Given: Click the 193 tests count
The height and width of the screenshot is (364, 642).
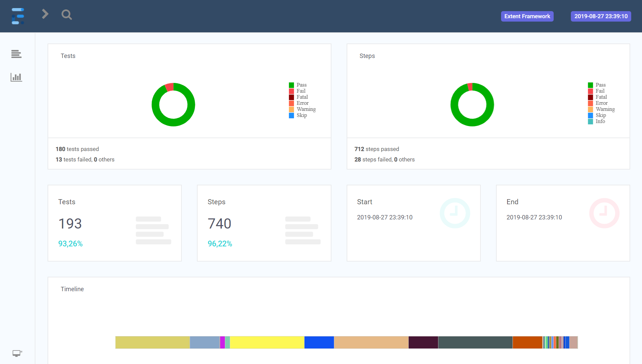Looking at the screenshot, I should click(70, 223).
